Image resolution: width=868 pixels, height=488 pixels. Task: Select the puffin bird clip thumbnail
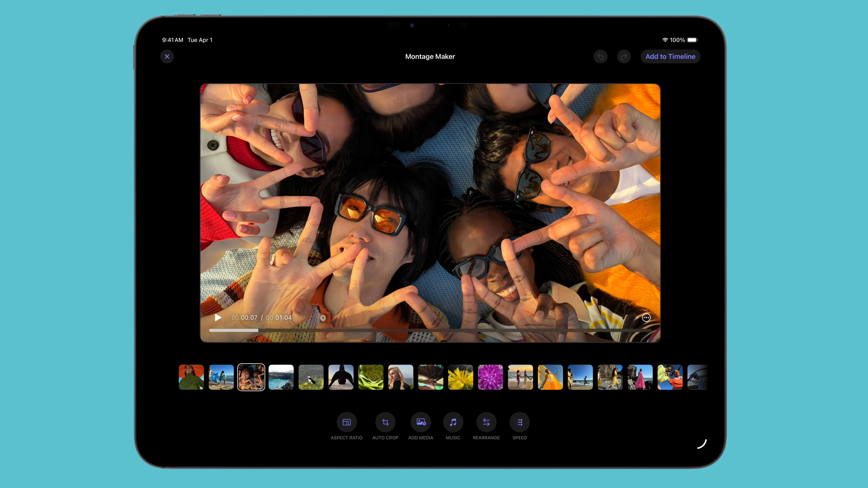click(311, 377)
